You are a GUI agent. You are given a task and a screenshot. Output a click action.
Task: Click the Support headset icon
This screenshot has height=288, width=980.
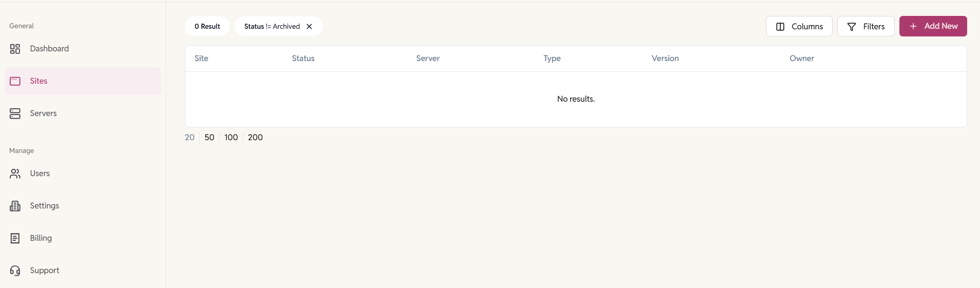(x=15, y=271)
